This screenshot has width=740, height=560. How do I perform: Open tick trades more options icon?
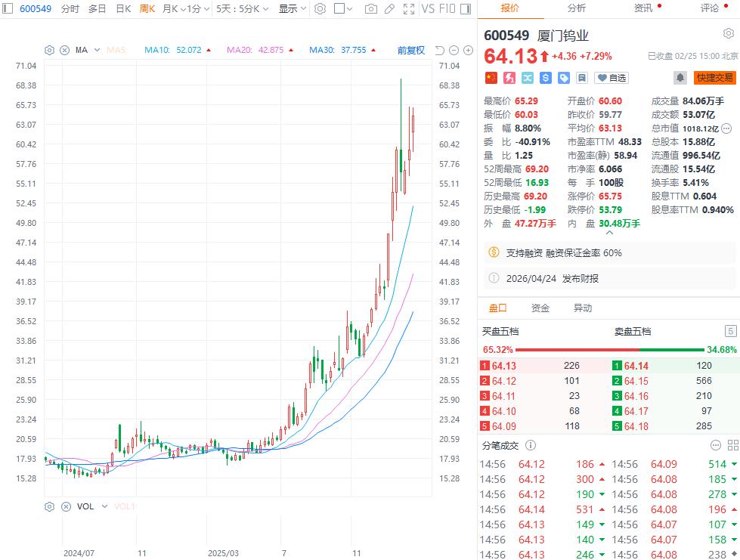coord(716,445)
